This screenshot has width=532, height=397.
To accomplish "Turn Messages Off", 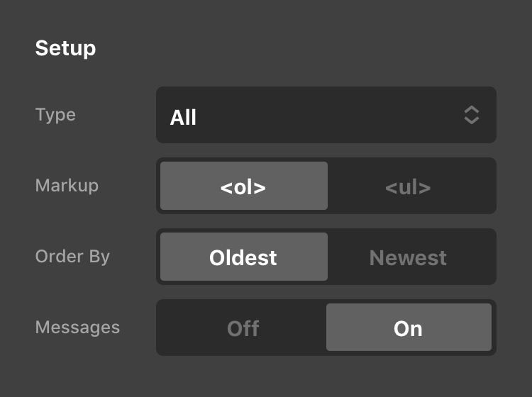I will (243, 328).
